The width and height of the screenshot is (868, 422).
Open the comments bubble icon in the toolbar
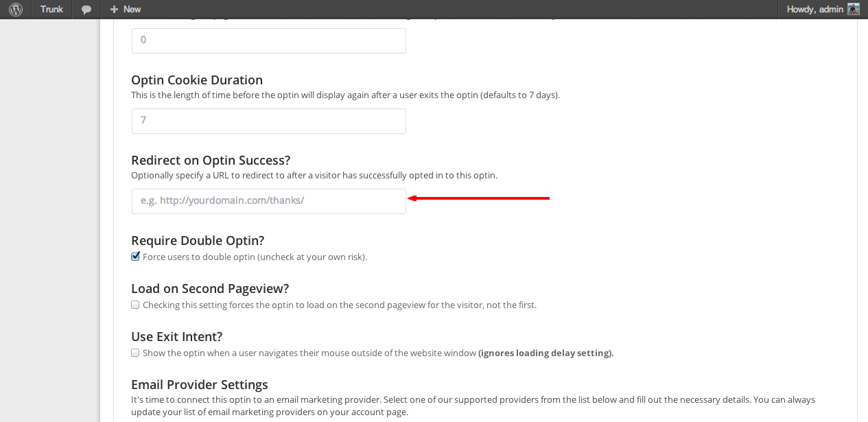click(85, 9)
